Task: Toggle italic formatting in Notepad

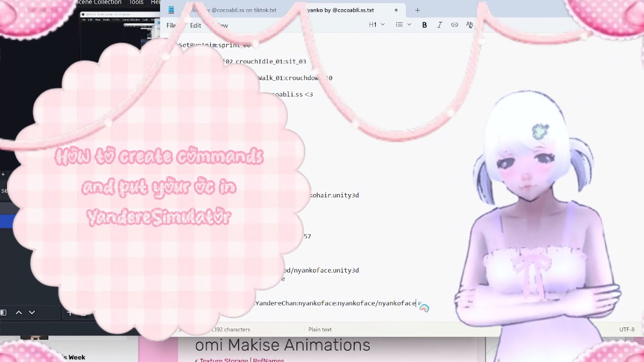Action: pos(439,25)
